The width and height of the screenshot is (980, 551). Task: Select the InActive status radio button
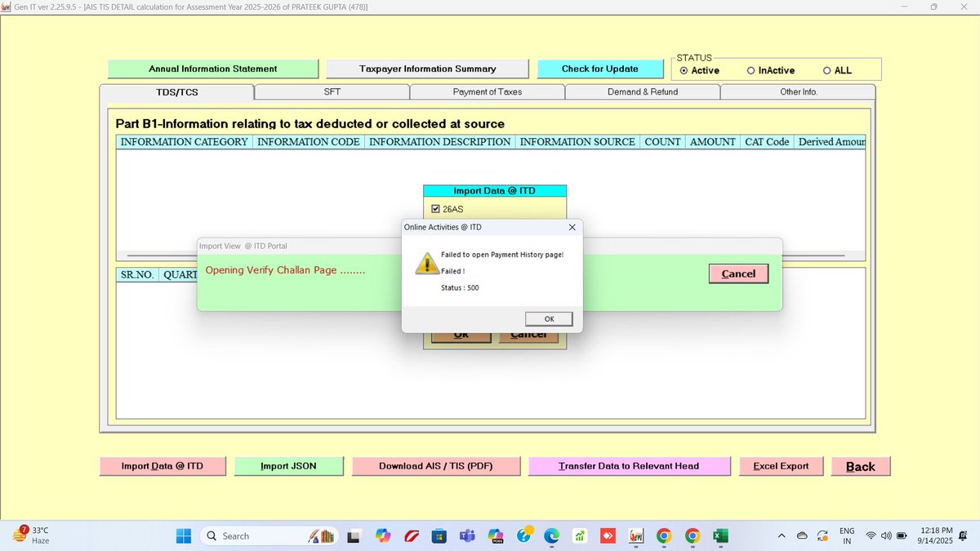point(751,71)
